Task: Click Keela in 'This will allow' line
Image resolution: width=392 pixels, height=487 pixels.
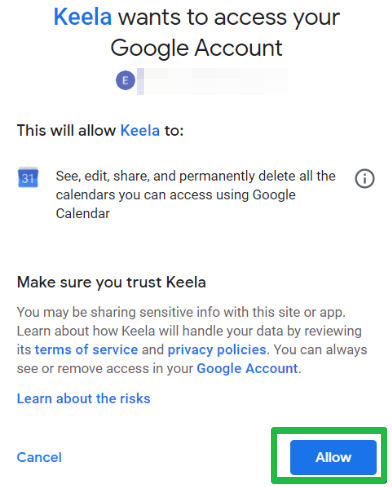Action: pos(140,130)
